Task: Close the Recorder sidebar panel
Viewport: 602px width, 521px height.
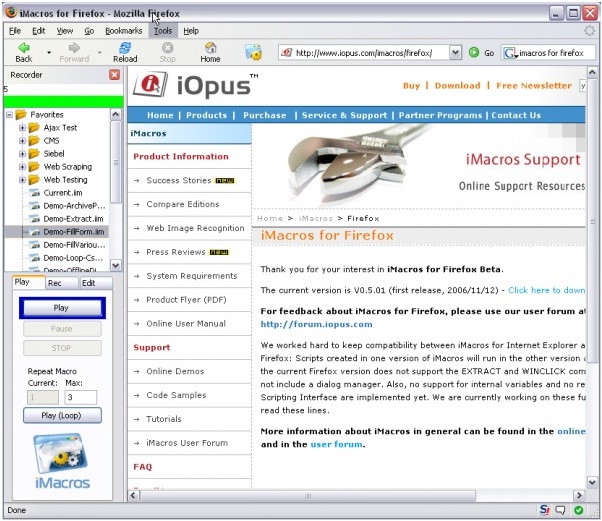Action: (x=114, y=74)
